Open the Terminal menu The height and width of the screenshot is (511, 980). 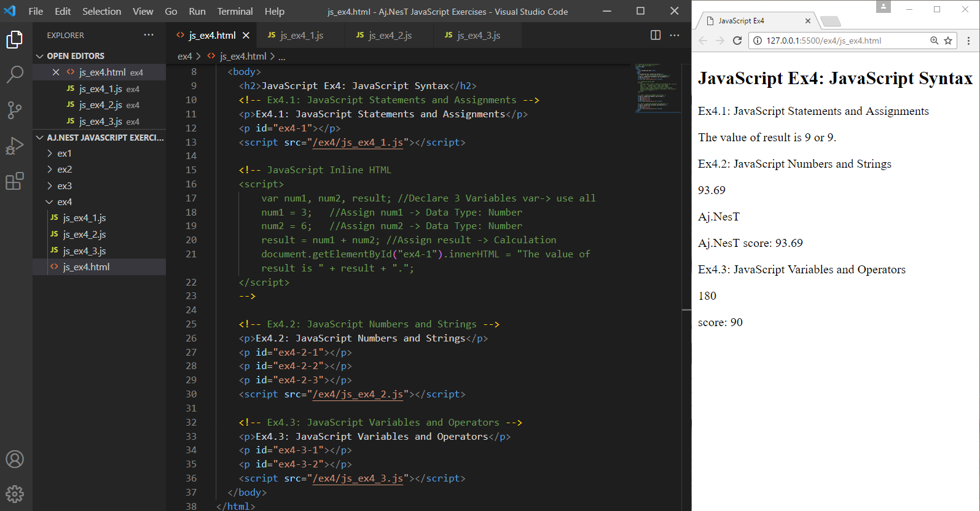235,11
